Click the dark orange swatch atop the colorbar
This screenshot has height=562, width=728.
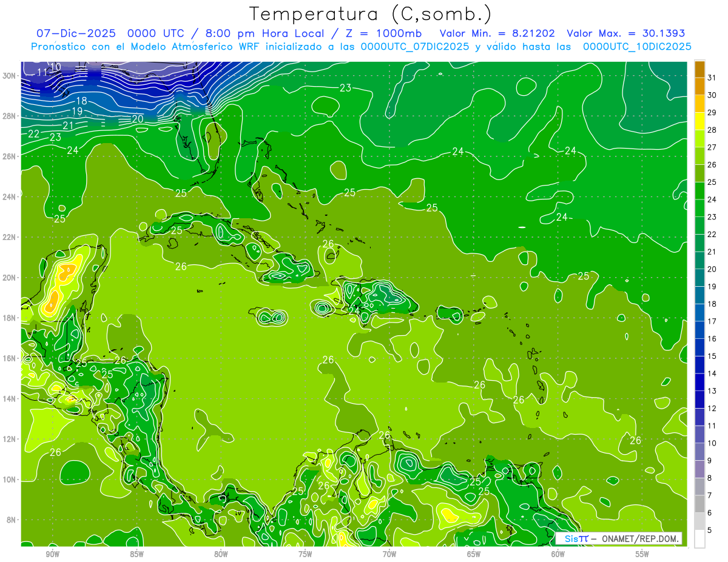tap(699, 69)
